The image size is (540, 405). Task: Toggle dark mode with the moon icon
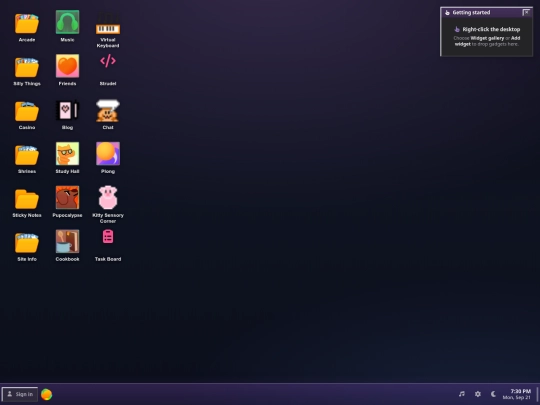pos(493,394)
